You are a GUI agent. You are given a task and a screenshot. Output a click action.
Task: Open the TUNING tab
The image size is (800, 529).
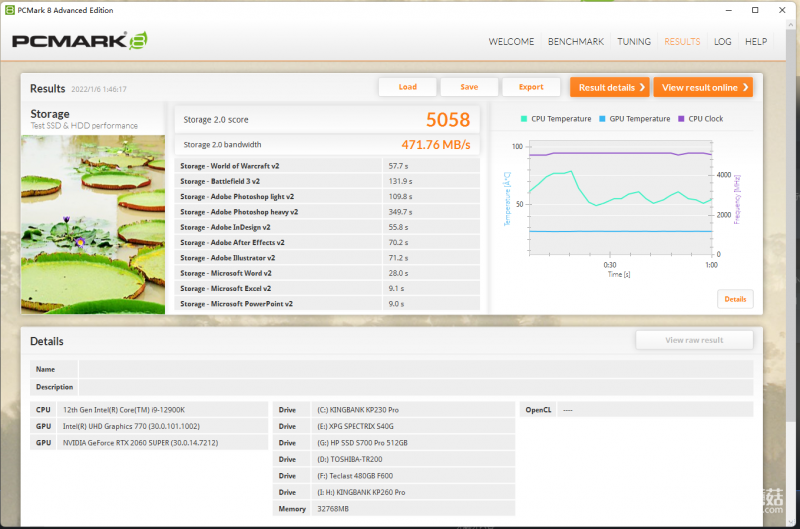click(634, 42)
